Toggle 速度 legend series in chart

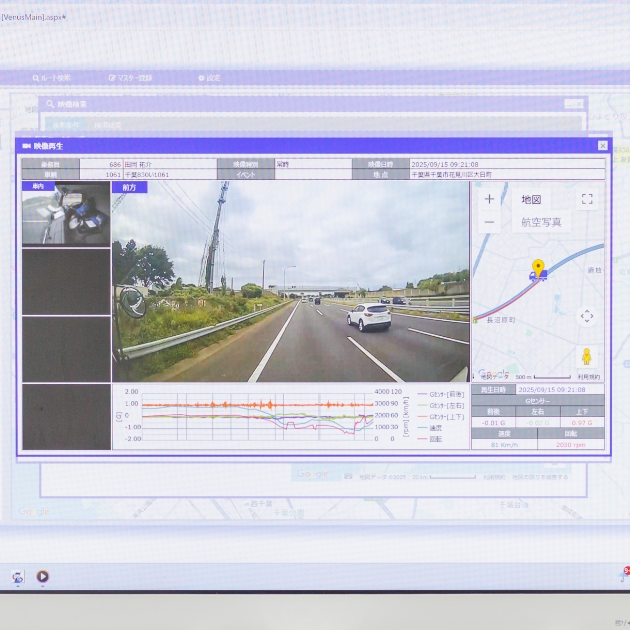pos(435,427)
